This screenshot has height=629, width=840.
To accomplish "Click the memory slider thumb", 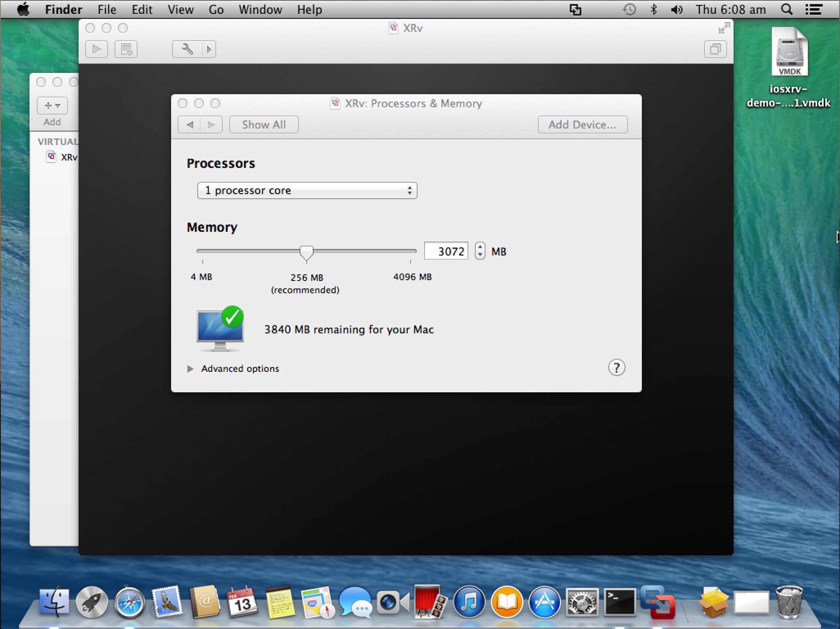I will tap(306, 253).
